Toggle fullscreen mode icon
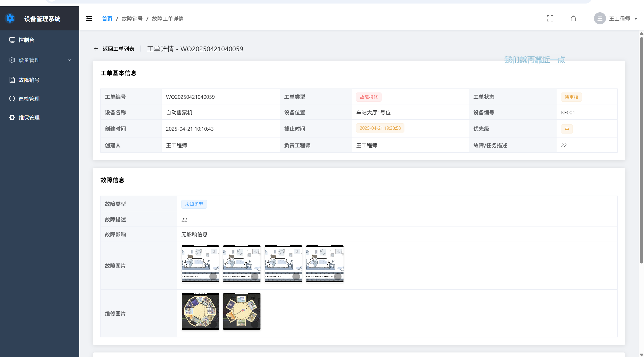644x357 pixels. (550, 19)
